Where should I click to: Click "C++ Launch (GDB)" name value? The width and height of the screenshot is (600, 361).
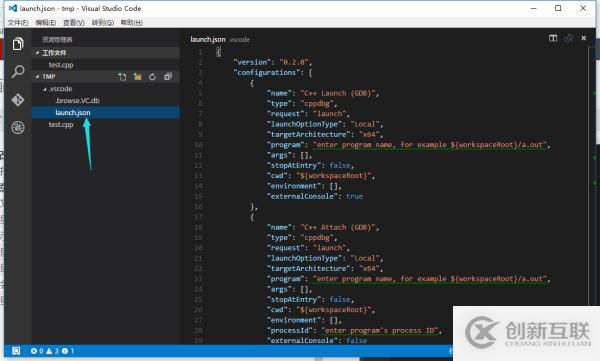pyautogui.click(x=338, y=93)
